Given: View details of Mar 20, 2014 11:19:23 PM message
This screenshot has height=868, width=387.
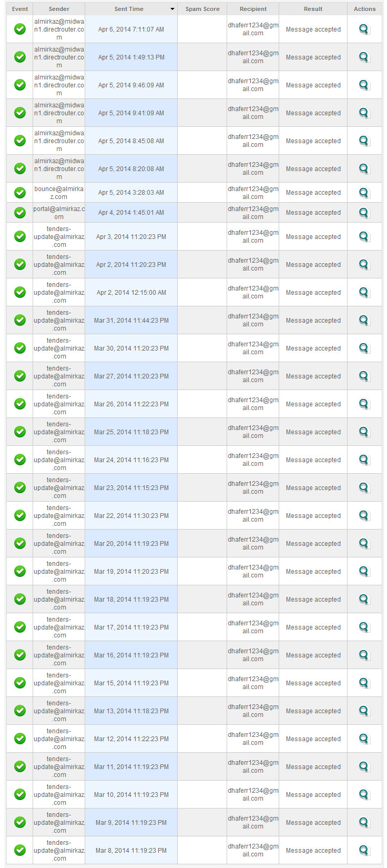Looking at the screenshot, I should click(364, 544).
